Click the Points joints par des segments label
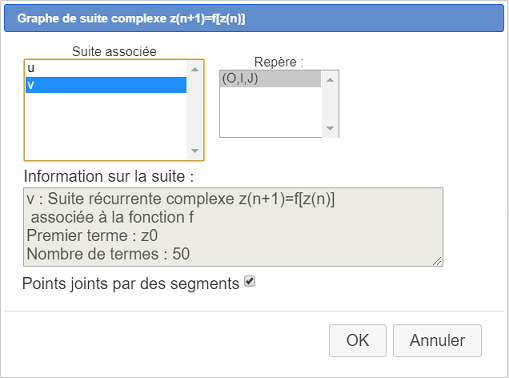Image resolution: width=509 pixels, height=378 pixels. pos(131,284)
